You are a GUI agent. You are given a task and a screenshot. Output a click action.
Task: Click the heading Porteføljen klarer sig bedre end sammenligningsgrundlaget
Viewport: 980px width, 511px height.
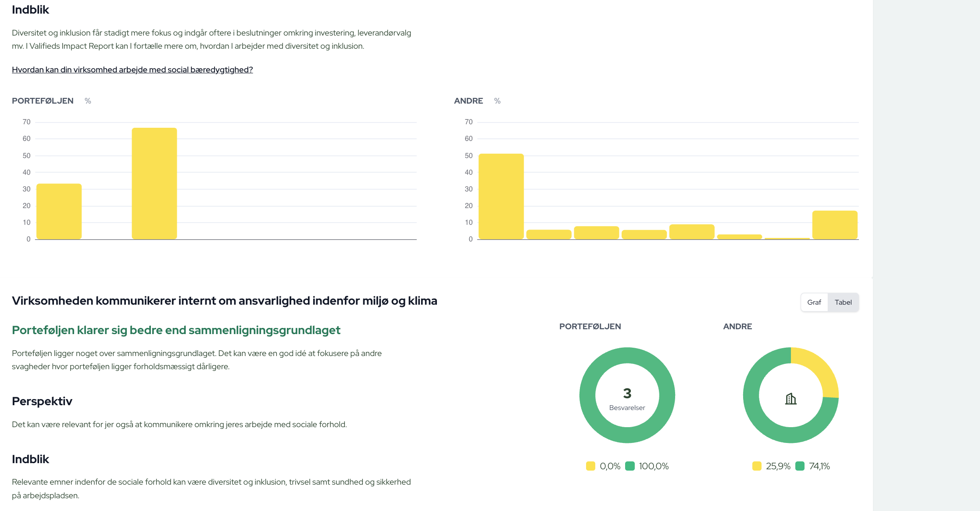click(176, 330)
